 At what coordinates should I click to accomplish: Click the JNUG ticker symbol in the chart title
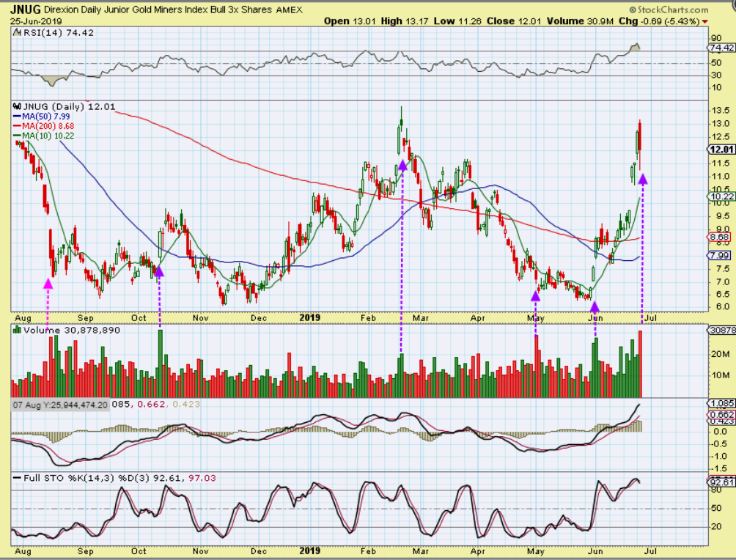(x=26, y=10)
